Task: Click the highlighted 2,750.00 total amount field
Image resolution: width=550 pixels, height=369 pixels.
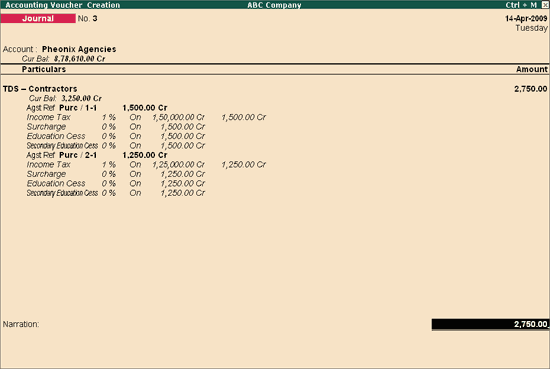Action: (490, 324)
